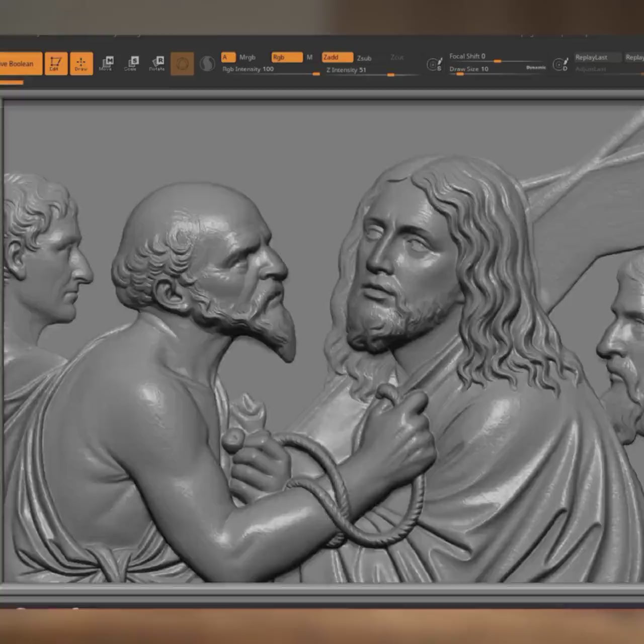
Task: Enable Mrgb mode
Action: point(248,57)
